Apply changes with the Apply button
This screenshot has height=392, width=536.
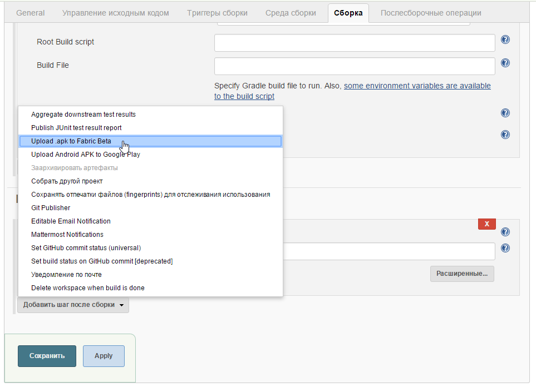click(103, 356)
